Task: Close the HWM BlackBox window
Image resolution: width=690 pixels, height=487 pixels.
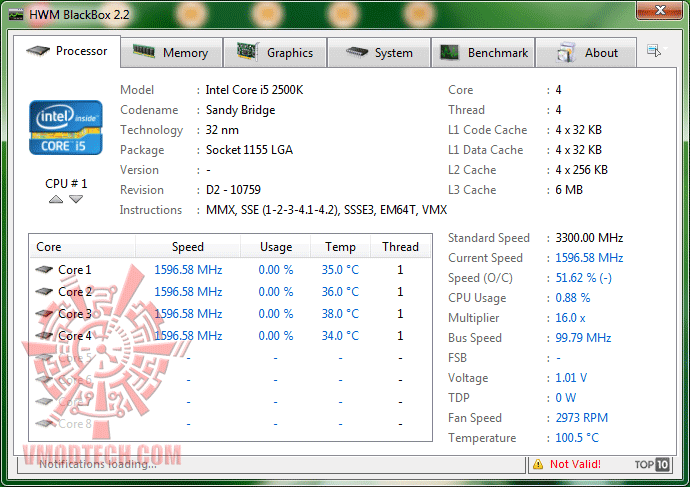Action: pos(660,10)
